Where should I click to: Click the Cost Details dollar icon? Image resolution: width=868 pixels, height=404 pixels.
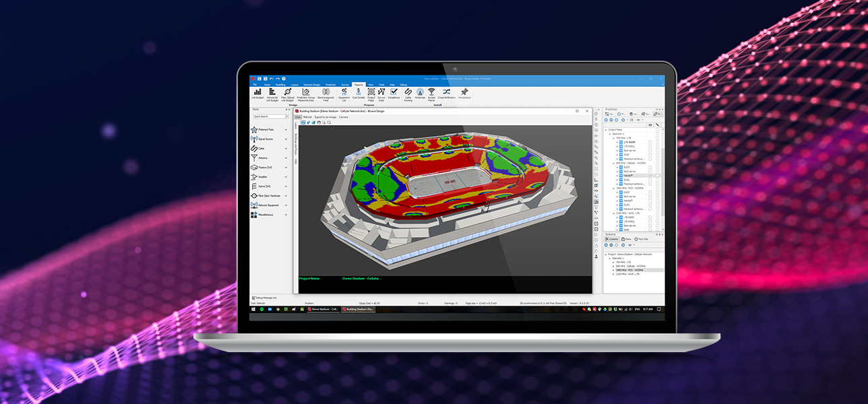tap(358, 92)
